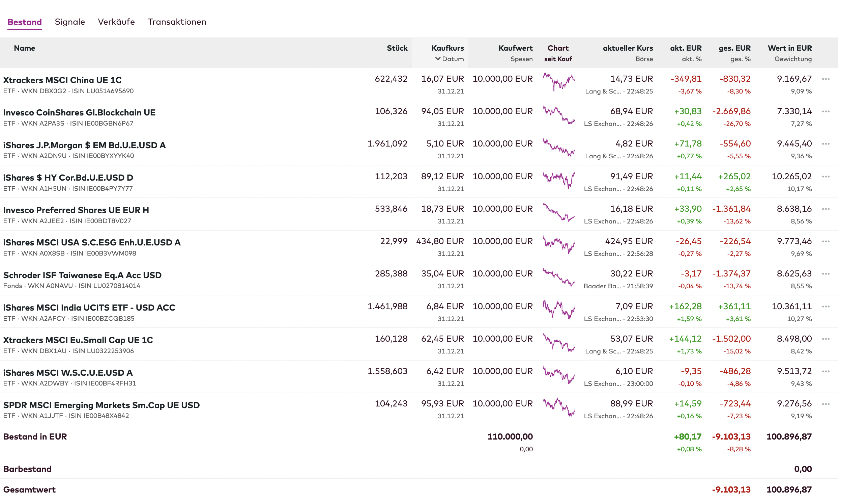Click sparkline chart of Xtrackers MSCI China
868x503 pixels.
click(x=558, y=82)
